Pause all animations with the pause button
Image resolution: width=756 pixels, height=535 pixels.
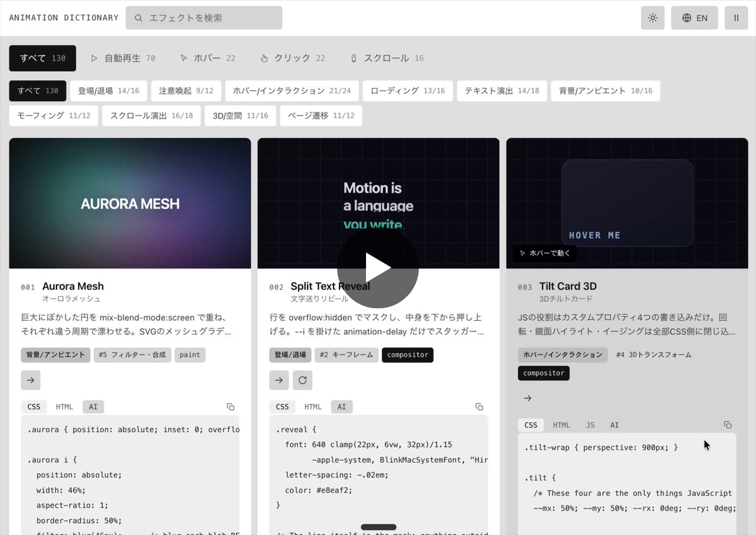pyautogui.click(x=736, y=18)
